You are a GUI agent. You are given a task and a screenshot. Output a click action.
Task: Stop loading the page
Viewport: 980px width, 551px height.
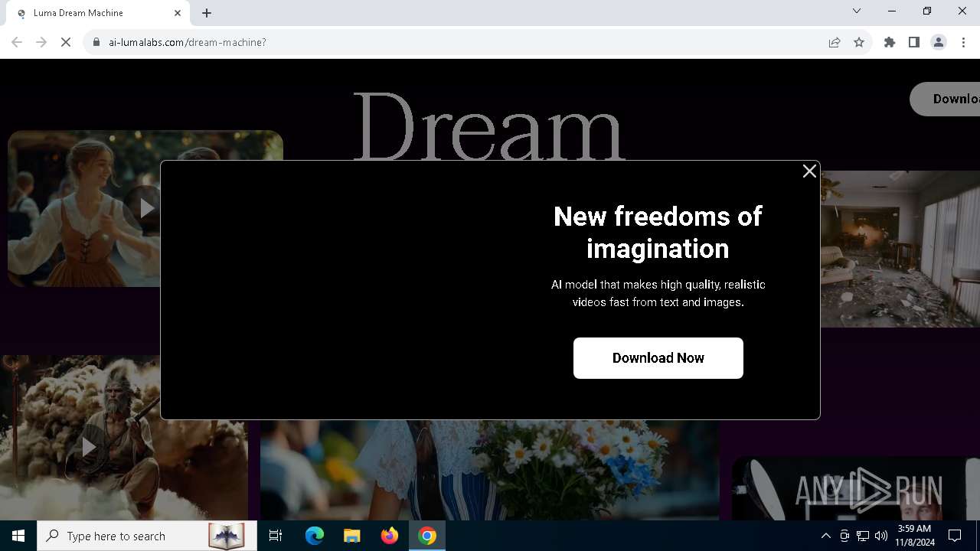[x=66, y=42]
